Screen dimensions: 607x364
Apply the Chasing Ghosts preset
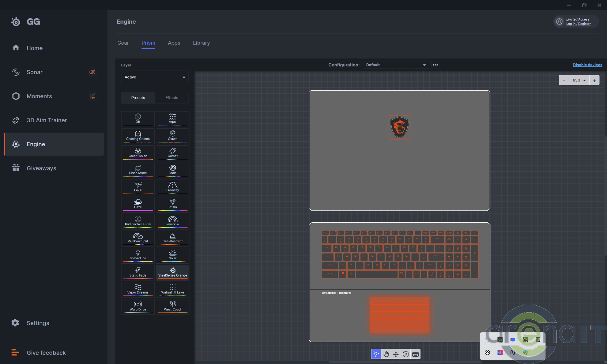click(138, 136)
